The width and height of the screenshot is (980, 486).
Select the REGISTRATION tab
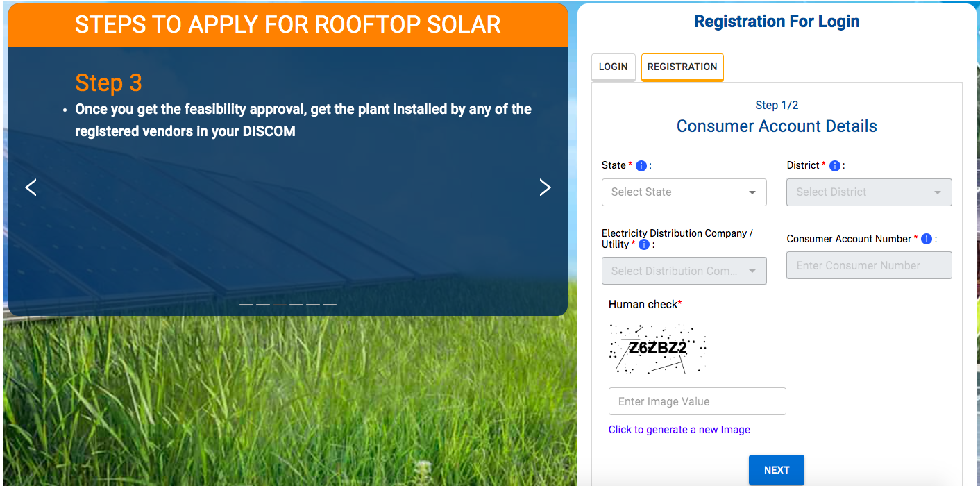(x=682, y=67)
